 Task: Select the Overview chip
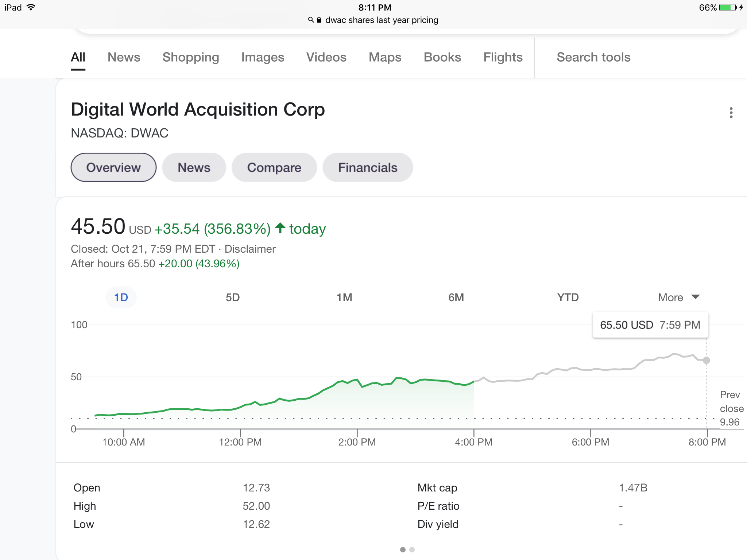[x=113, y=167]
